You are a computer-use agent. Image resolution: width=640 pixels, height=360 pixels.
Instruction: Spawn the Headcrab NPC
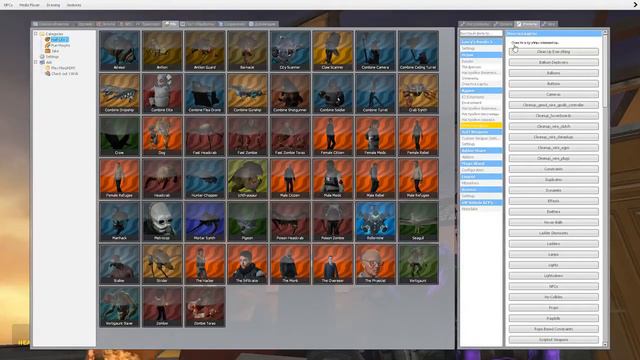[x=162, y=179]
